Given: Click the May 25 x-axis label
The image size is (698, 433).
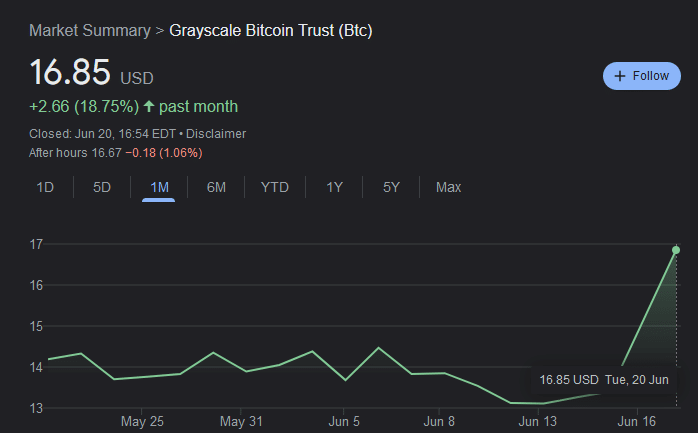Looking at the screenshot, I should point(142,421).
